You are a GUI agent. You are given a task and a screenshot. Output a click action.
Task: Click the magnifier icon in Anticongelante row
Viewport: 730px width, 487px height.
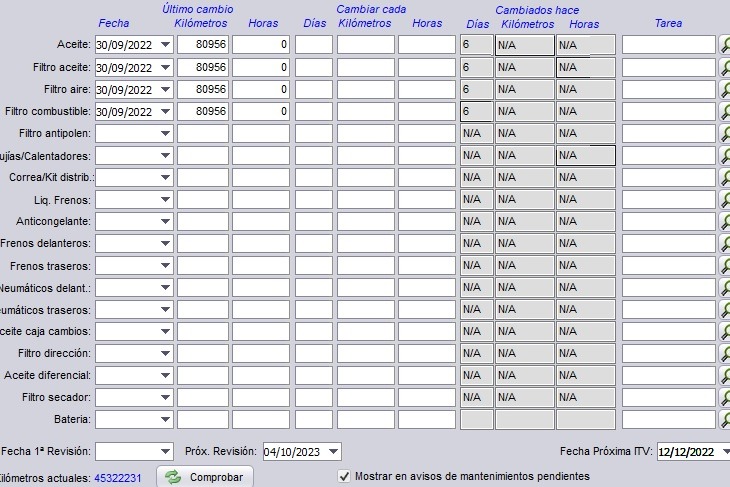click(725, 222)
